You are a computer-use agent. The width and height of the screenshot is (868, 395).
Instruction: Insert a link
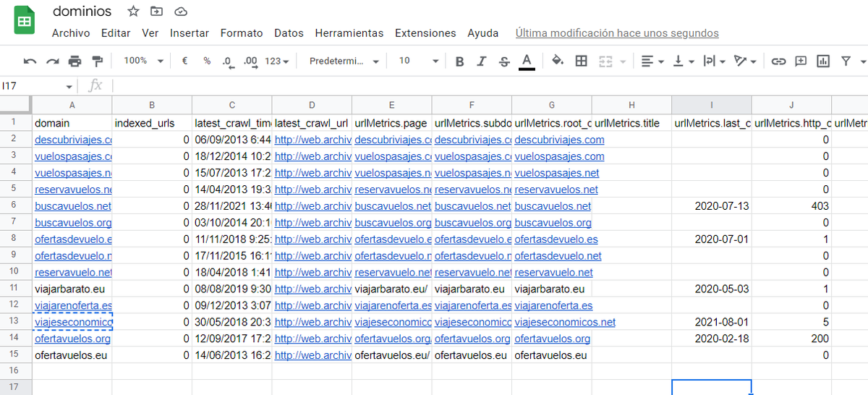tap(778, 61)
